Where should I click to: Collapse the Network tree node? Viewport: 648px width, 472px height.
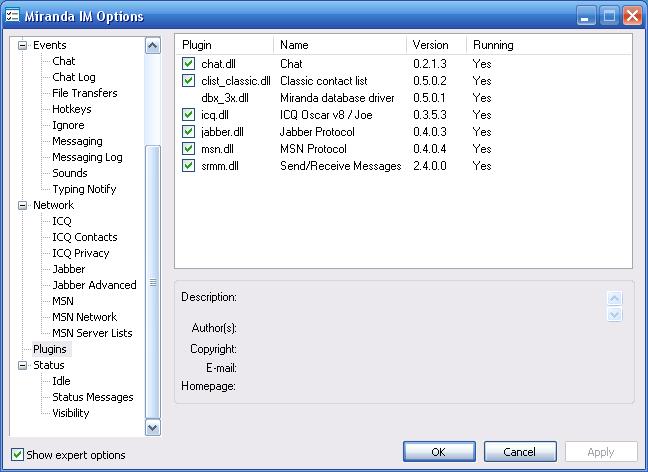click(23, 205)
